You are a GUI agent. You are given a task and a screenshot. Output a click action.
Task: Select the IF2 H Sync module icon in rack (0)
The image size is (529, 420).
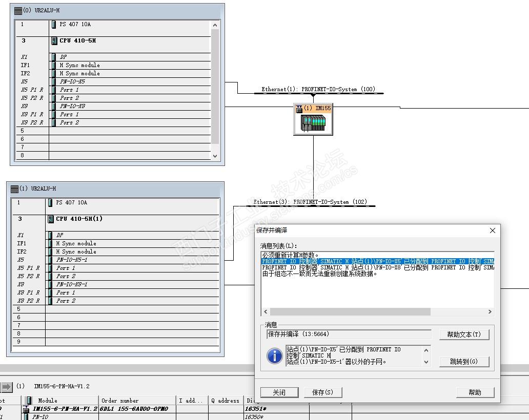click(x=54, y=73)
